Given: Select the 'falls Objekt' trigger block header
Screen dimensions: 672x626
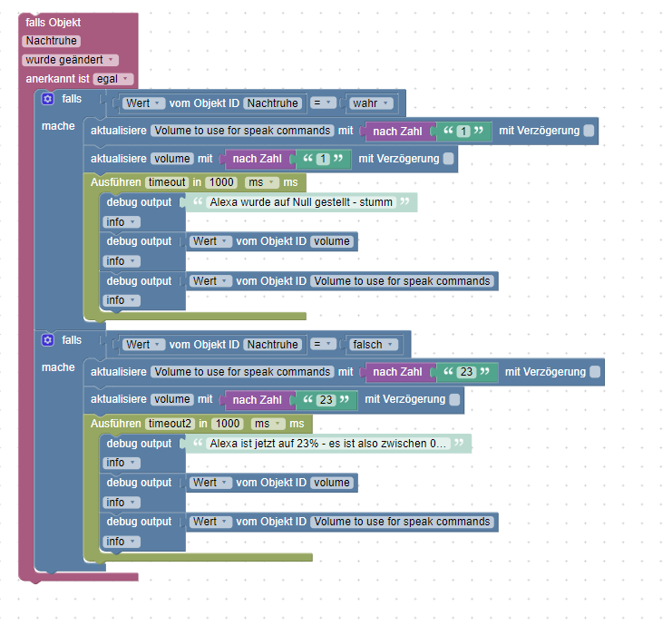Looking at the screenshot, I should 53,23.
